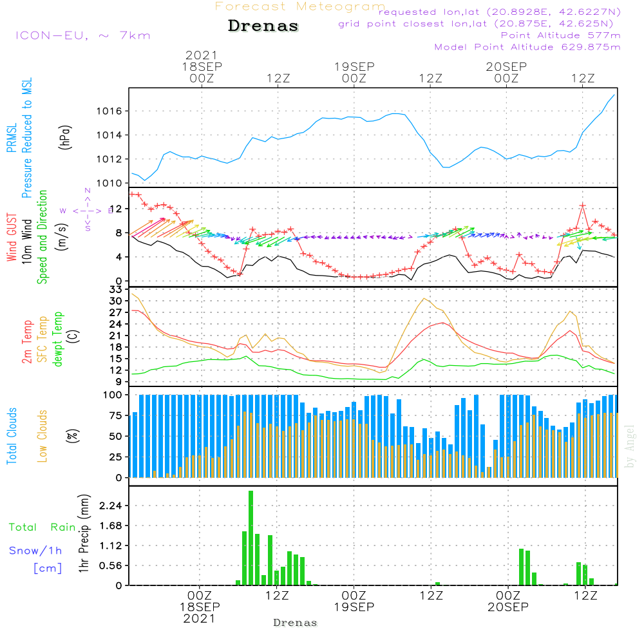Click the SFC Temp peak near 19SEP 12Z

[x=424, y=299]
